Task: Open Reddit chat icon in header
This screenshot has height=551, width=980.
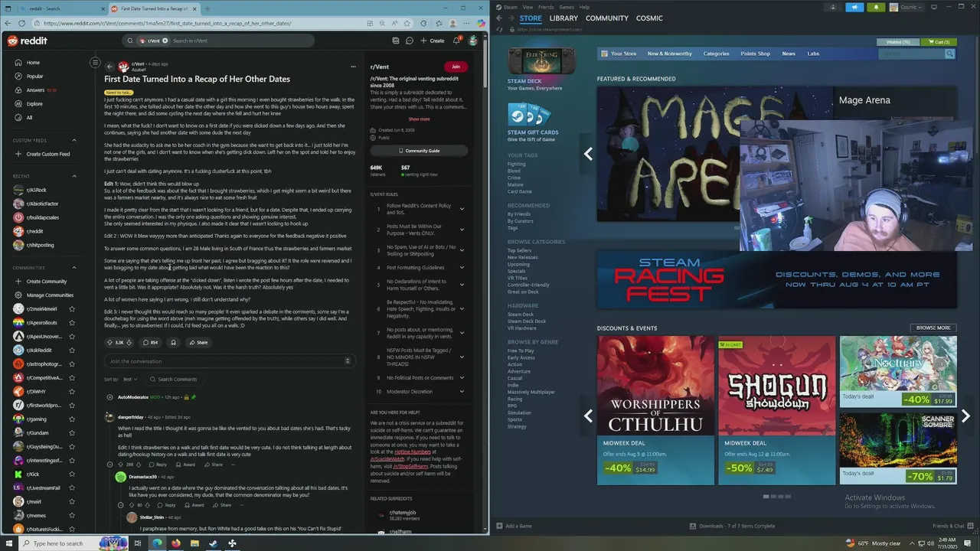Action: tap(410, 41)
